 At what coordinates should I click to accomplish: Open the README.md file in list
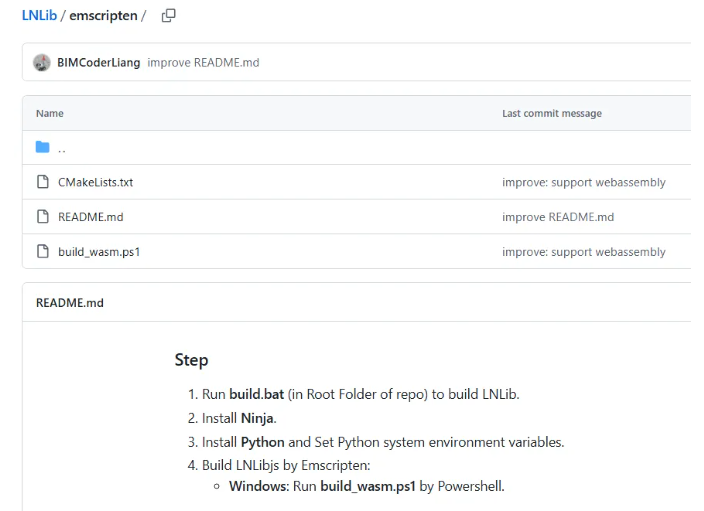pyautogui.click(x=90, y=217)
